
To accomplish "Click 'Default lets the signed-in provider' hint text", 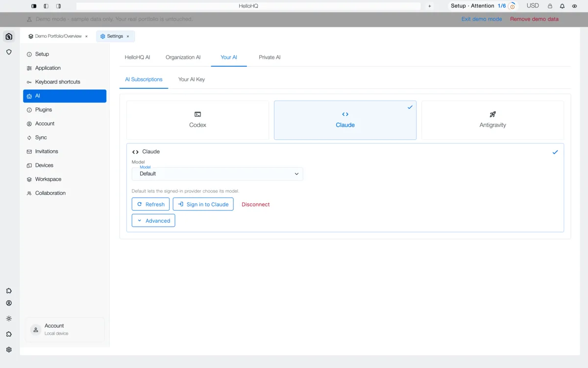I will coord(185,191).
